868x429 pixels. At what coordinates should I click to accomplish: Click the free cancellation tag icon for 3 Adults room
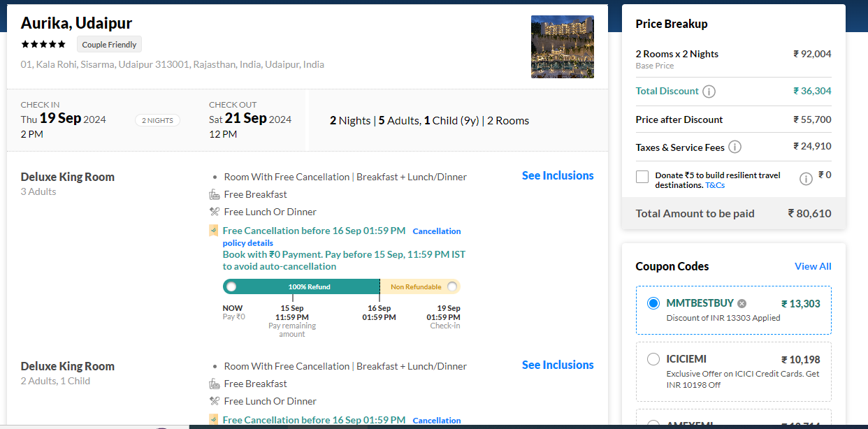[214, 231]
